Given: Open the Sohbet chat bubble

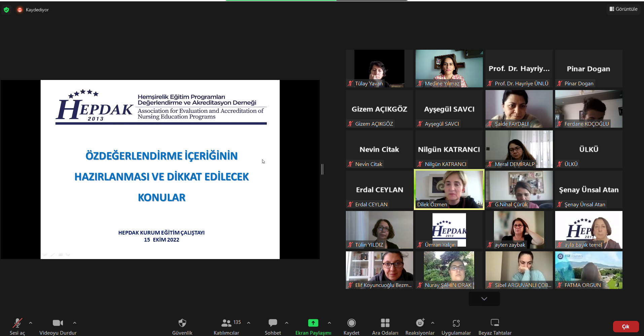Looking at the screenshot, I should click(273, 323).
